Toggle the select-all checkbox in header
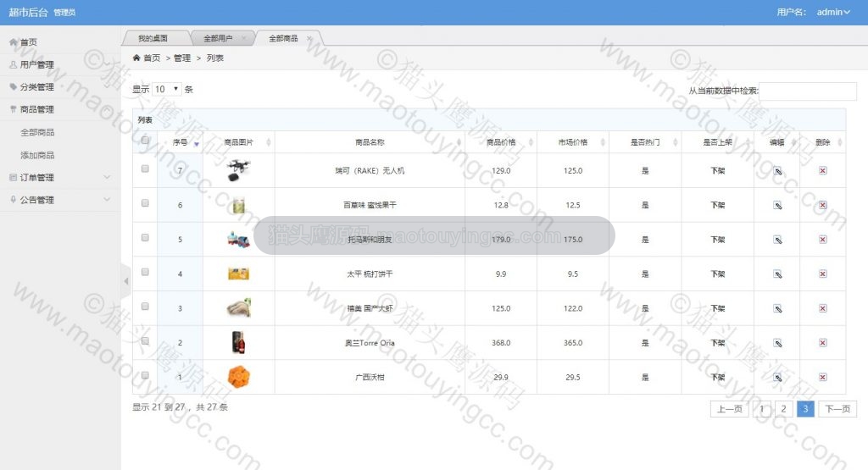Image resolution: width=868 pixels, height=470 pixels. pyautogui.click(x=145, y=141)
